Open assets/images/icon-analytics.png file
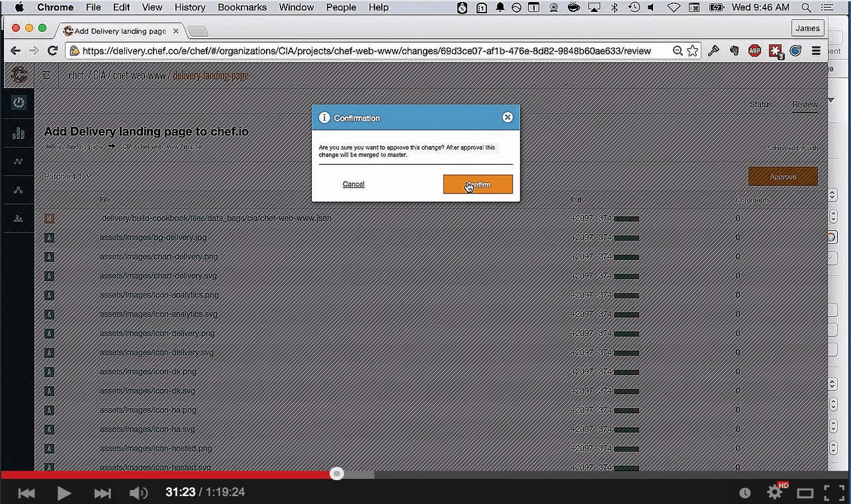This screenshot has width=851, height=504. tap(159, 295)
